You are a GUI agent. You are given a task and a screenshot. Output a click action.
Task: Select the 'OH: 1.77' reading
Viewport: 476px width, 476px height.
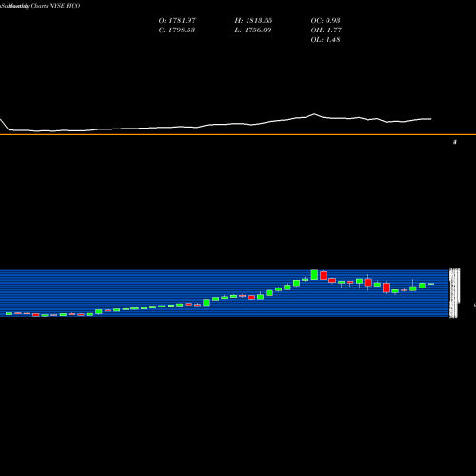pyautogui.click(x=327, y=30)
